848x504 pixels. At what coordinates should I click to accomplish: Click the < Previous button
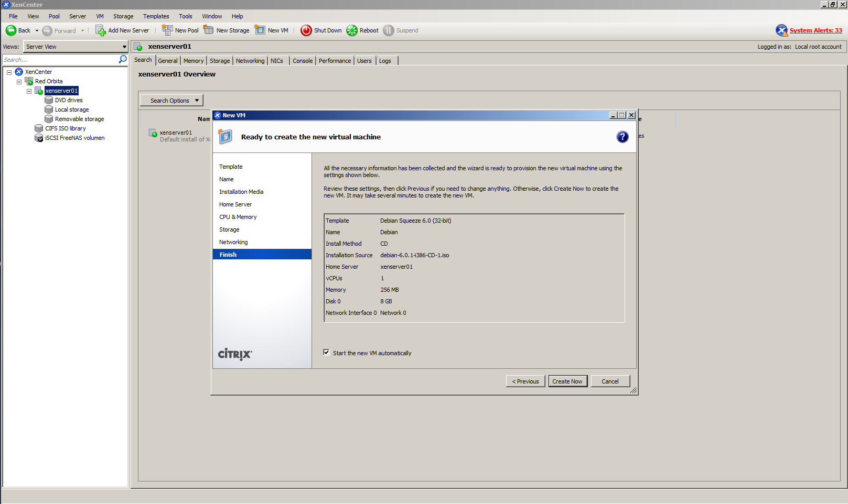(x=525, y=381)
